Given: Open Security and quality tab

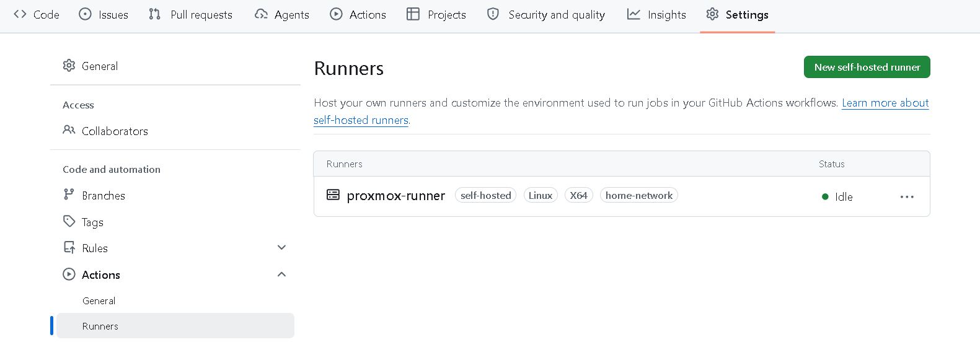Looking at the screenshot, I should (x=546, y=14).
